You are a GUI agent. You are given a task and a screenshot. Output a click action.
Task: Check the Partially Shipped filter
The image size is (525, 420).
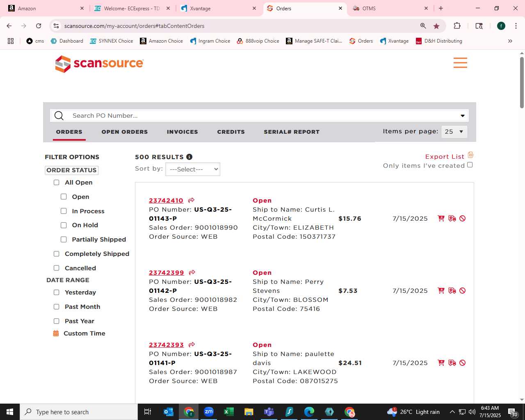tap(64, 240)
